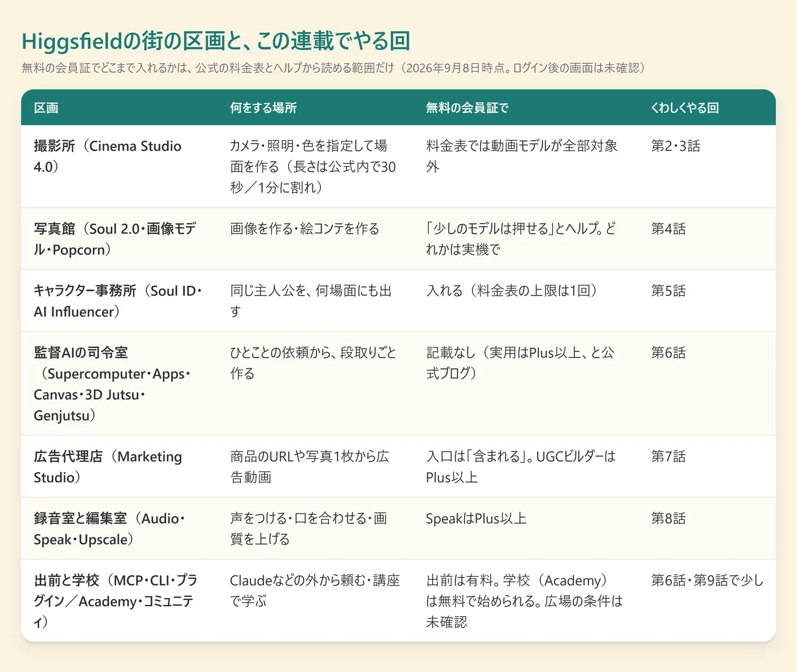Image resolution: width=797 pixels, height=672 pixels.
Task: Select the '撮影所（Cinema Studio 4.0）' cell
Action: [119, 166]
